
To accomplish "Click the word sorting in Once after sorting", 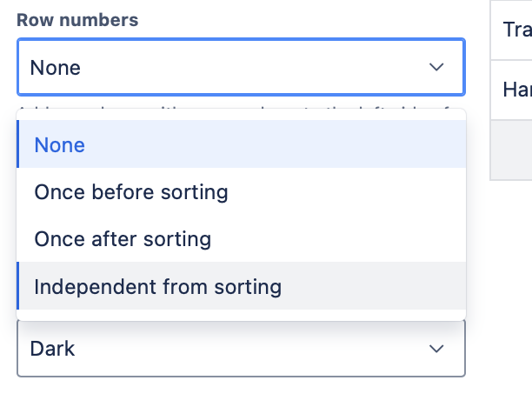I will [179, 239].
